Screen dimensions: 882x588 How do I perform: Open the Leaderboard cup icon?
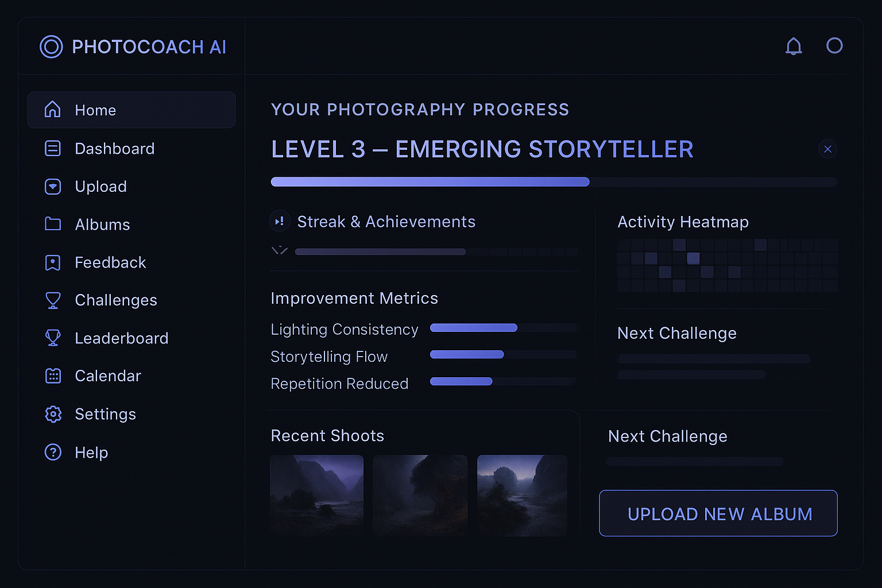point(53,338)
